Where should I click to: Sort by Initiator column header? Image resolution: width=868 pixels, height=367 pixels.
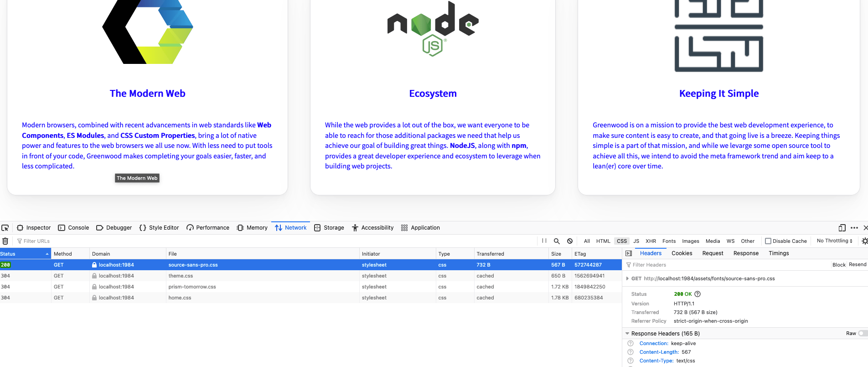(x=398, y=254)
